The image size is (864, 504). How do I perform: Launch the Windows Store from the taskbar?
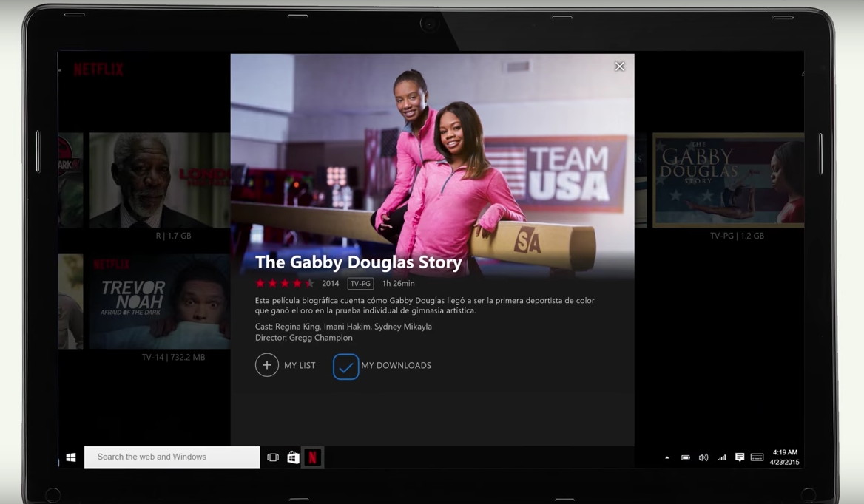(x=293, y=457)
